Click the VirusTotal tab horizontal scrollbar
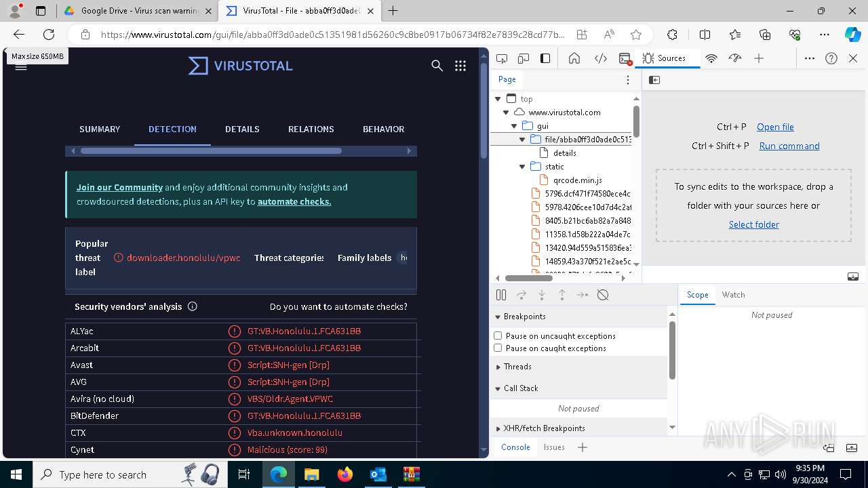This screenshot has height=488, width=868. [x=212, y=150]
